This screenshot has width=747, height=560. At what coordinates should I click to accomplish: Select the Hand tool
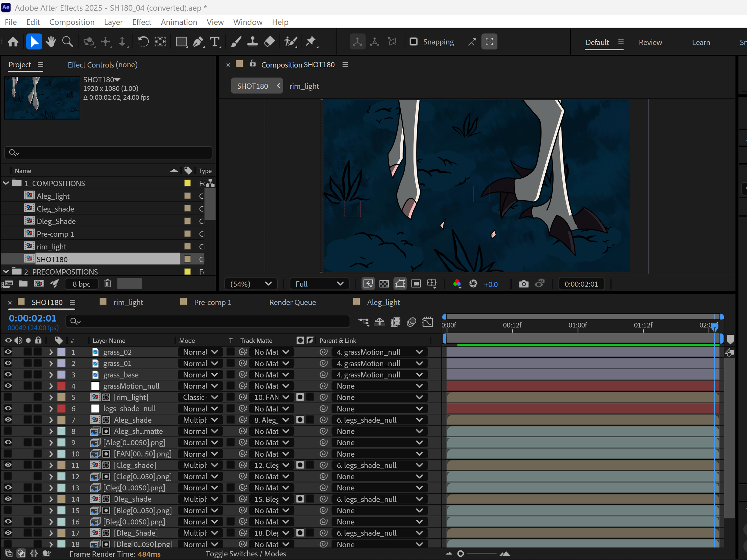51,42
